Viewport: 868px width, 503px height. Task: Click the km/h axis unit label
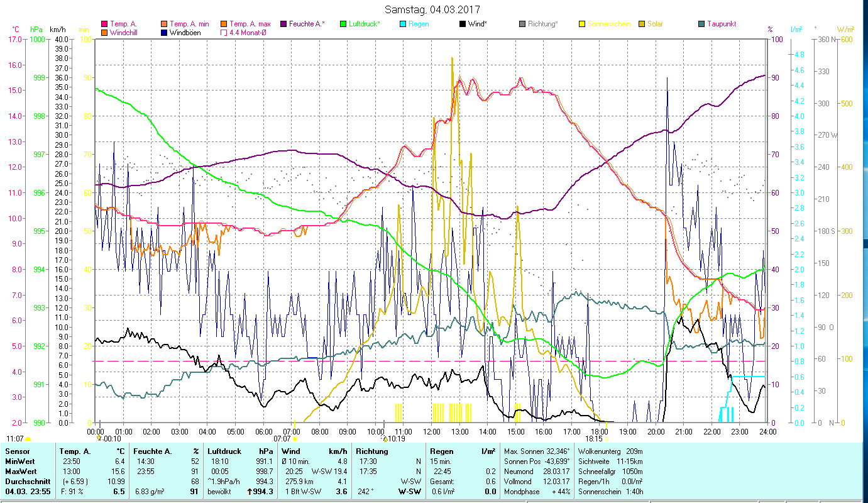[58, 29]
